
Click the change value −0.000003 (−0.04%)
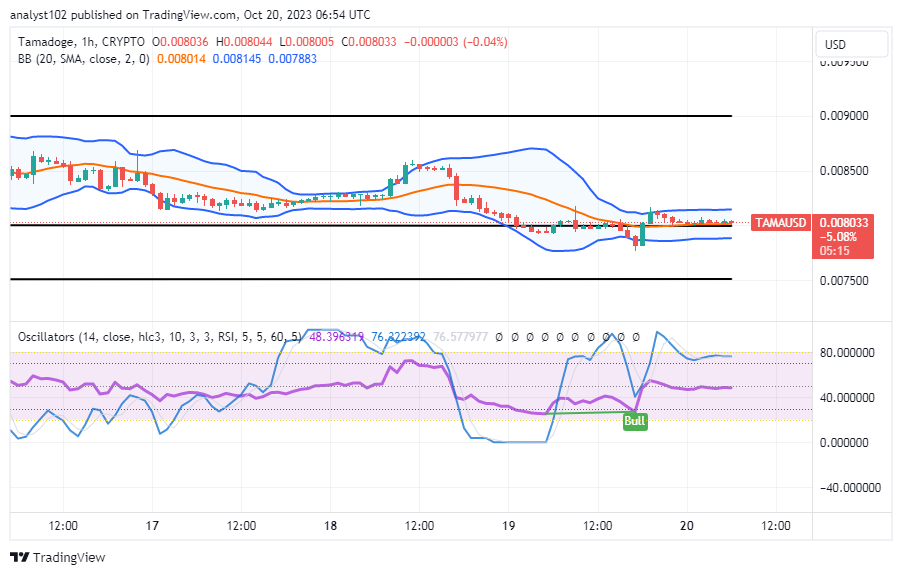pyautogui.click(x=456, y=42)
